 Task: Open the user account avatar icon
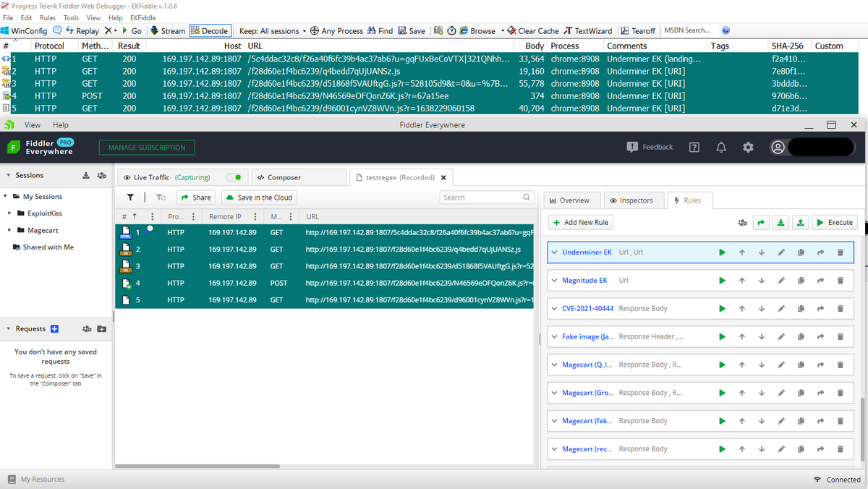(778, 148)
